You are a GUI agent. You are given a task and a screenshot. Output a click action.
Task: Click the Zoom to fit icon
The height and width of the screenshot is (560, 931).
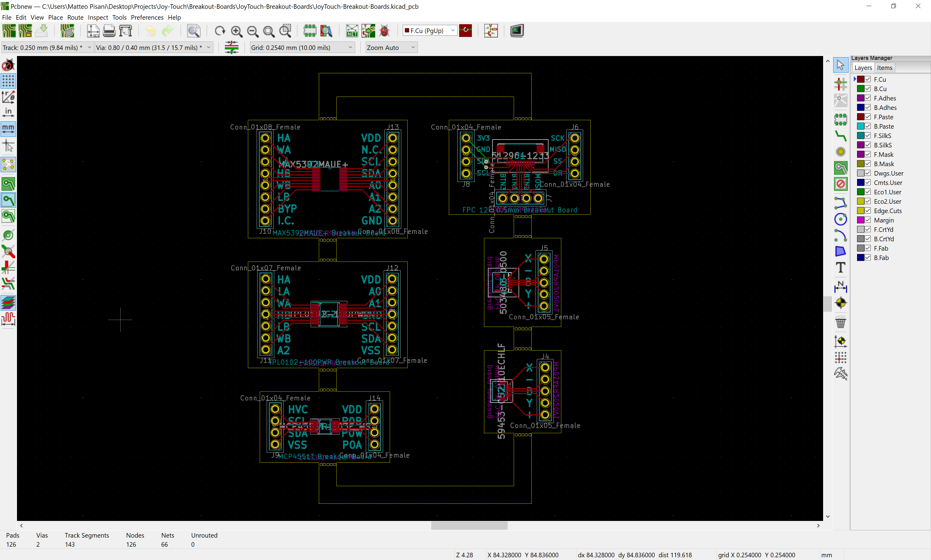pyautogui.click(x=269, y=31)
